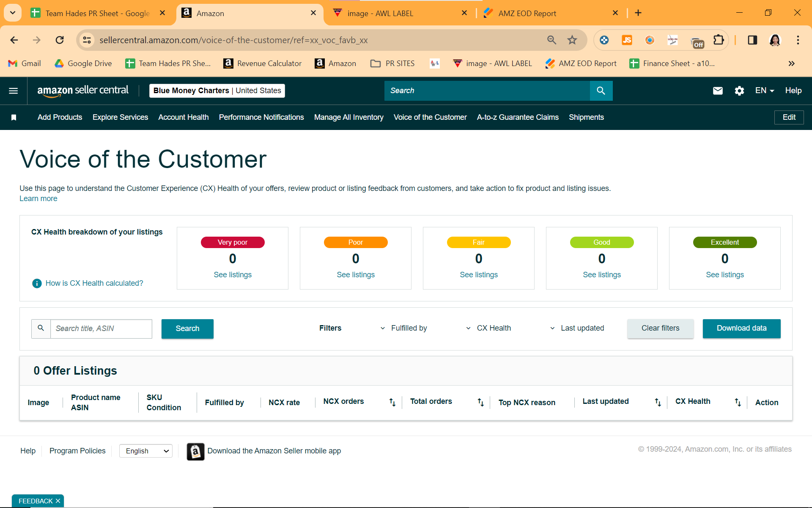Expand the EN language selector
Image resolution: width=812 pixels, height=508 pixels.
[x=765, y=91]
